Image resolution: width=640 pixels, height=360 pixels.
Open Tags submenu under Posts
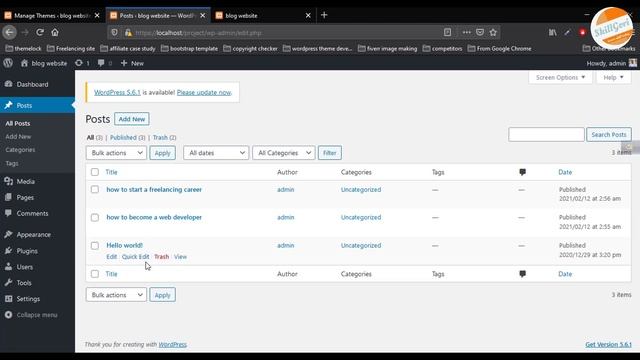12,163
